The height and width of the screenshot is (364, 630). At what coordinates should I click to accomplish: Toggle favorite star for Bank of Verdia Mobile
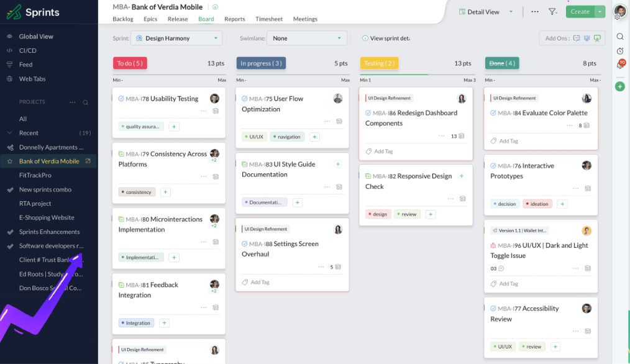(x=10, y=161)
